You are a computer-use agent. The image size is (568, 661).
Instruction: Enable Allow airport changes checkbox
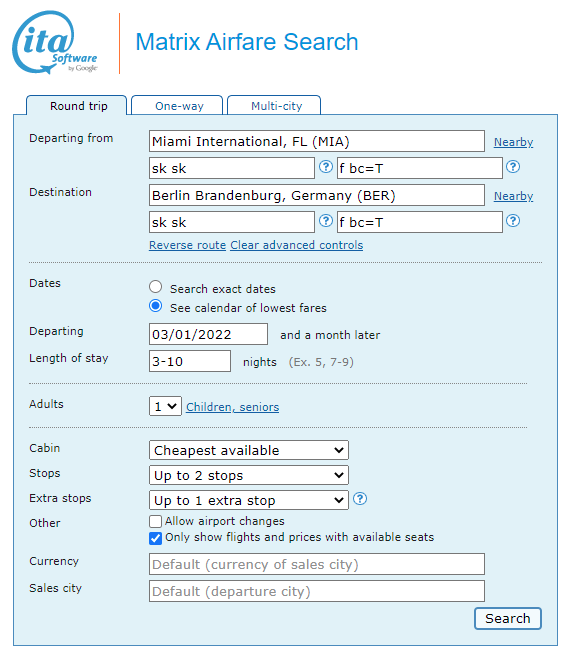point(155,521)
